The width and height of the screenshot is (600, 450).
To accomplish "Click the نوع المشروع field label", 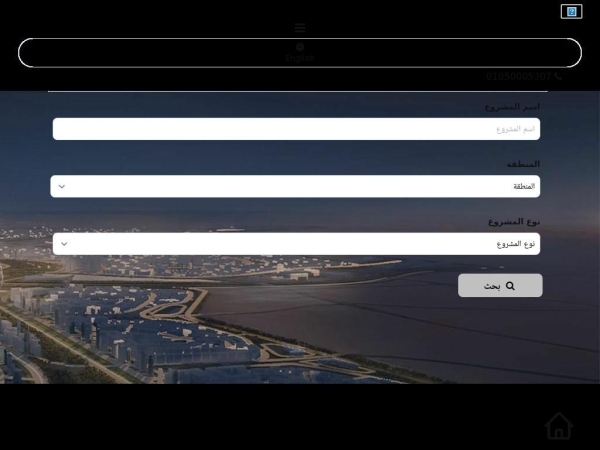I will [514, 221].
